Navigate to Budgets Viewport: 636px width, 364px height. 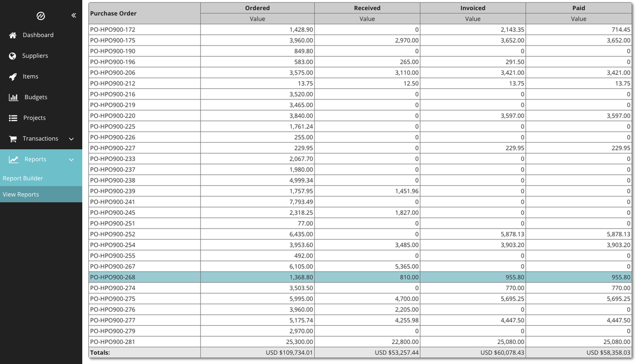(36, 97)
